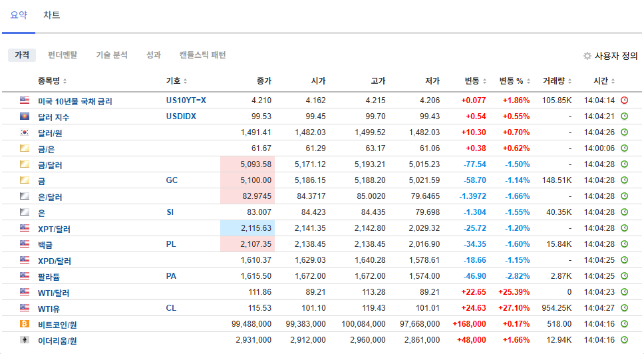The image size is (644, 354).
Task: Select the 펀더멘탈 sub-tab
Action: point(63,55)
